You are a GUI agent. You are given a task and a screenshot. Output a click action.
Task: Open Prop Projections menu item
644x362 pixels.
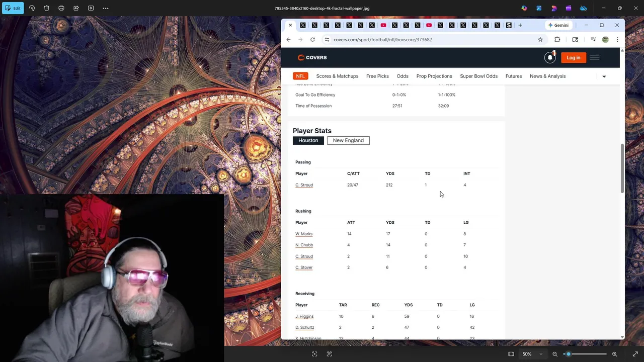434,76
